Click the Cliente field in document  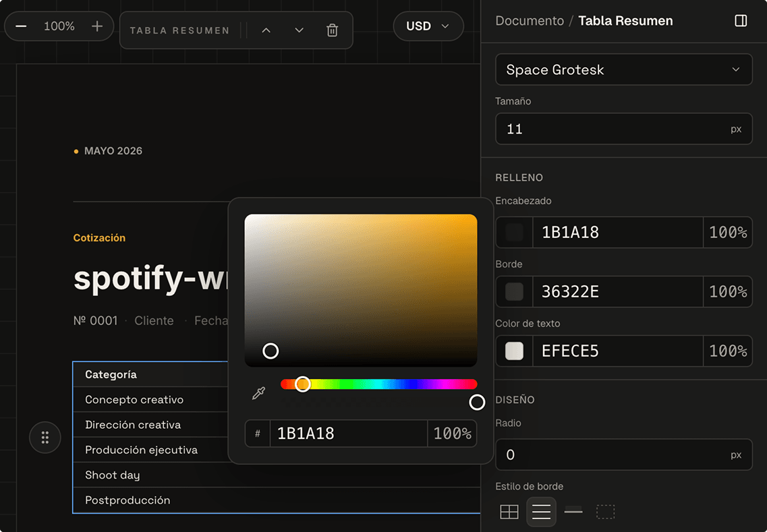(x=154, y=320)
